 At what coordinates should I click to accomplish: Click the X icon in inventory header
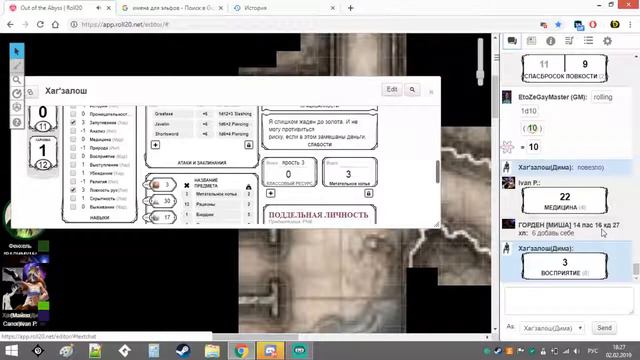[x=187, y=185]
